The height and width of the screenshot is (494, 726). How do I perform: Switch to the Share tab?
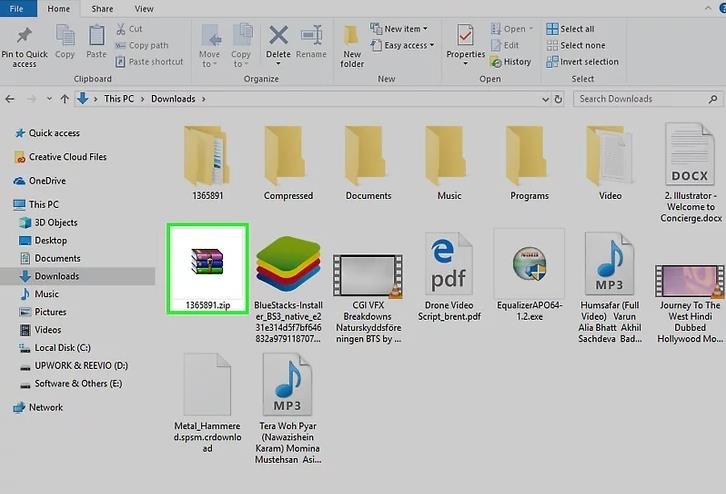pyautogui.click(x=102, y=8)
